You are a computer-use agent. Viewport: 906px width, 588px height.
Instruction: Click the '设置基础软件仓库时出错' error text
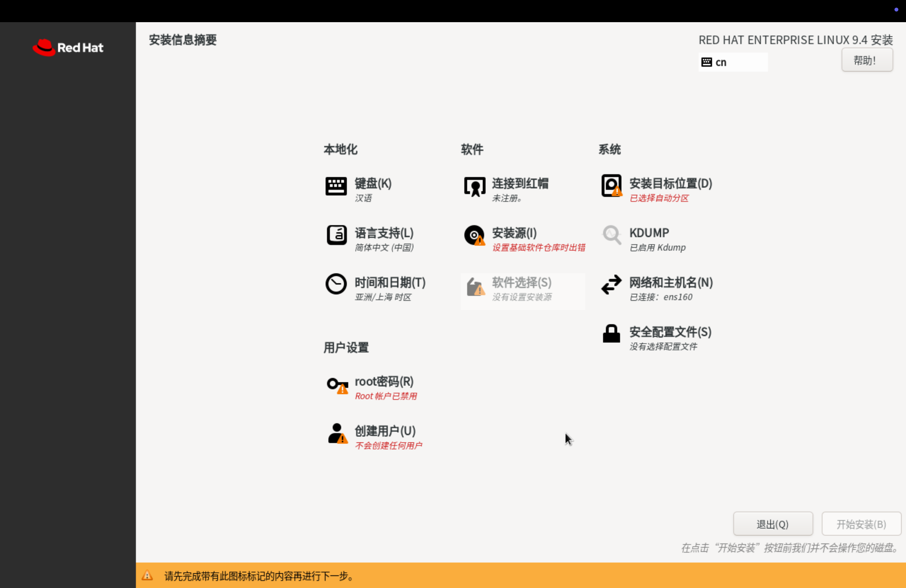click(x=539, y=248)
